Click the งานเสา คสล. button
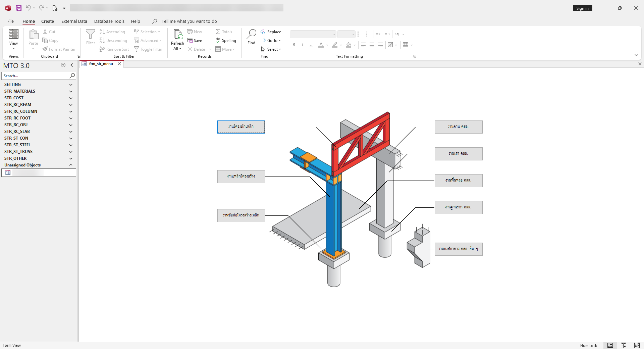 tap(459, 154)
